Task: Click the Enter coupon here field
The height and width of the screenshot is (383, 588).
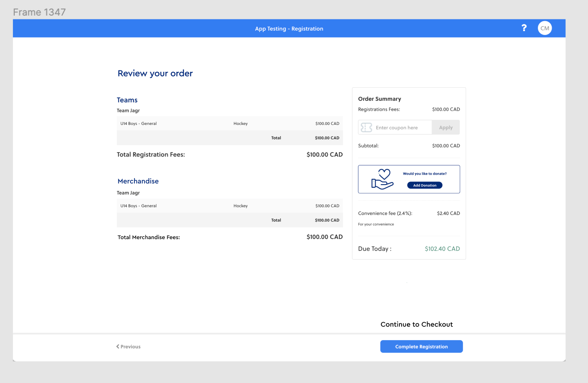Action: [395, 128]
